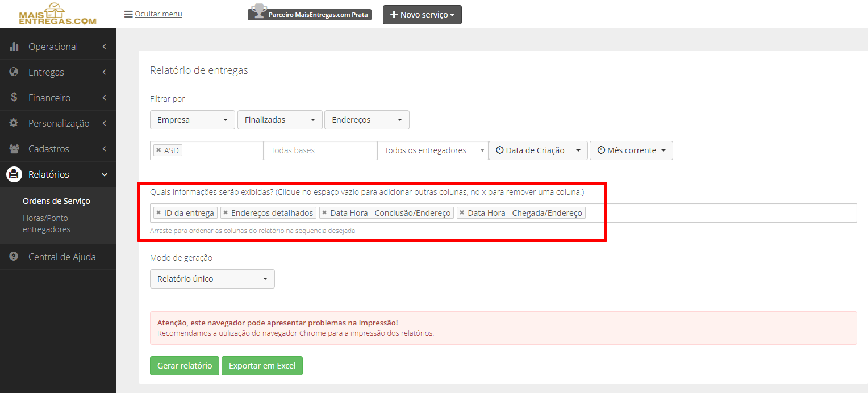The height and width of the screenshot is (393, 868).
Task: Click the Parceiro MaisEntregas.com Prata badge
Action: point(310,15)
